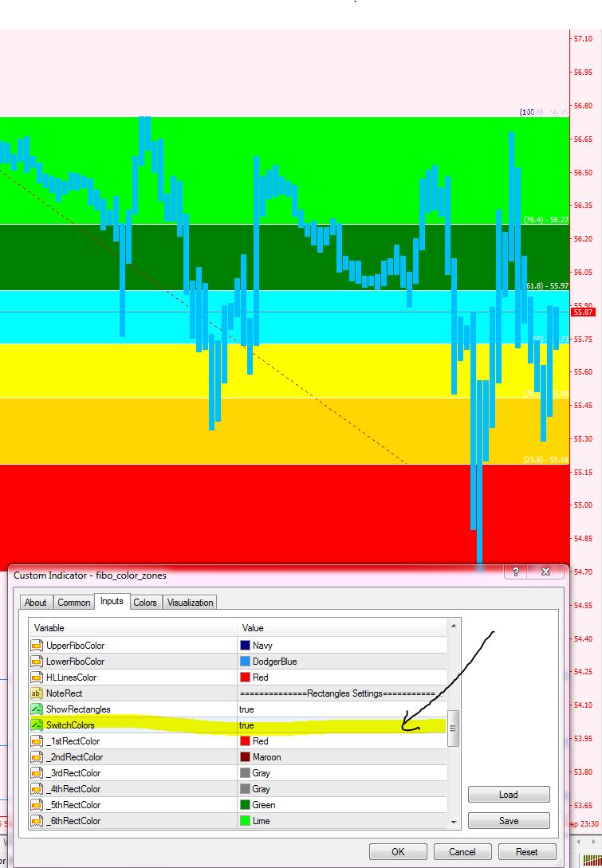Click the dialog help question mark button
This screenshot has width=602, height=868.
click(x=516, y=571)
